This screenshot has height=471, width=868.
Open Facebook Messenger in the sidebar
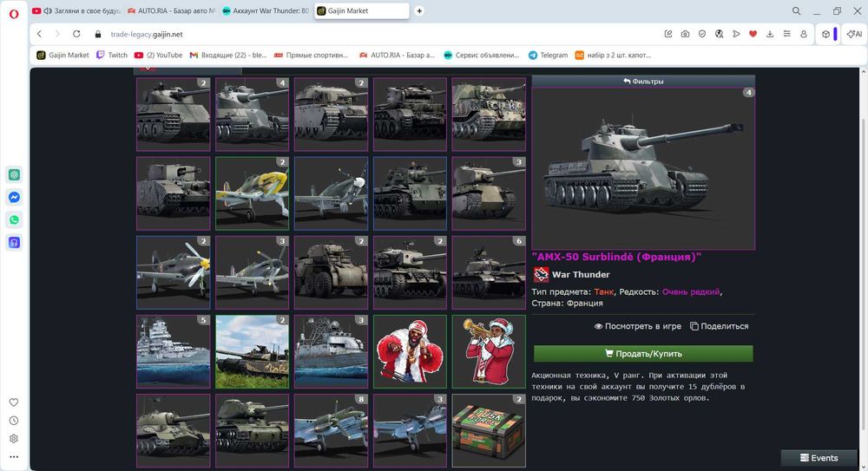(15, 198)
